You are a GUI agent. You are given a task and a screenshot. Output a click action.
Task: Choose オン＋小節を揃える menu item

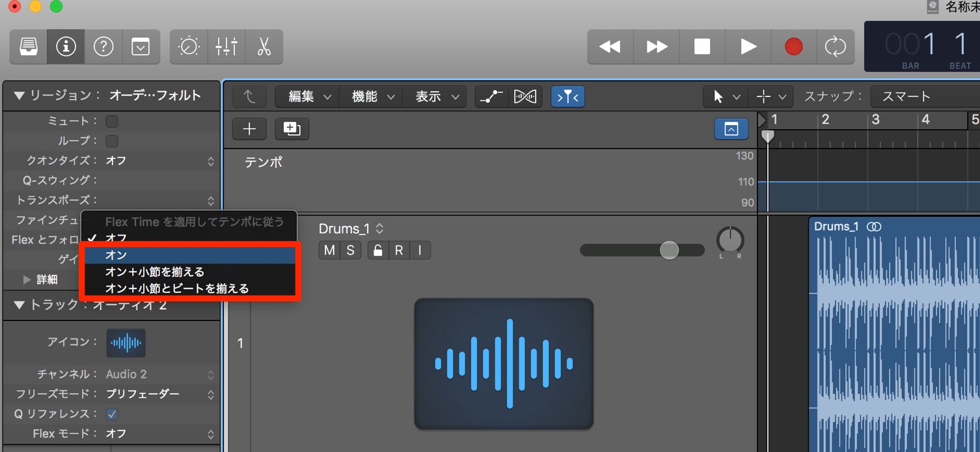[188, 272]
